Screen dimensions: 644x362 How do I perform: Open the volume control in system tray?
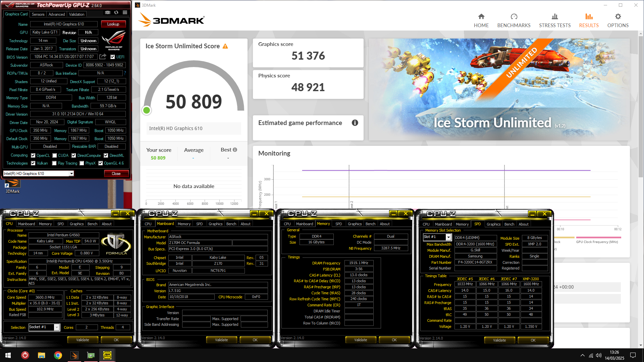point(599,355)
